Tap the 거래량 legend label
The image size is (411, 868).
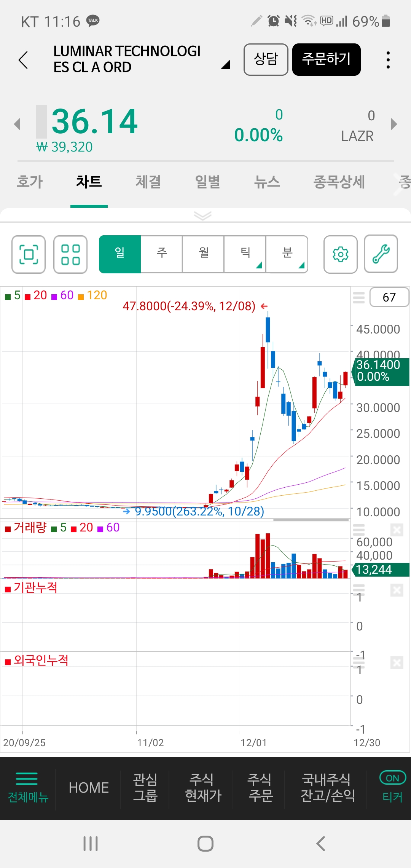(x=30, y=528)
